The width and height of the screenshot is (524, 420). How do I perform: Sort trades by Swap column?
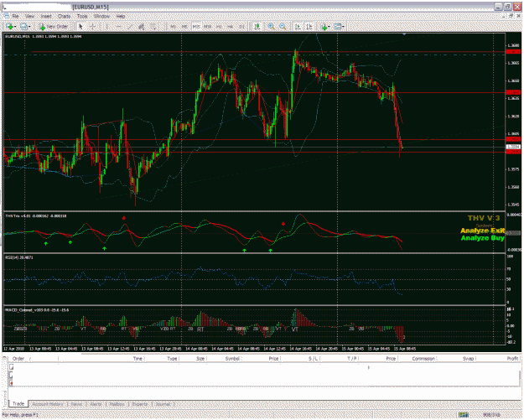point(468,359)
